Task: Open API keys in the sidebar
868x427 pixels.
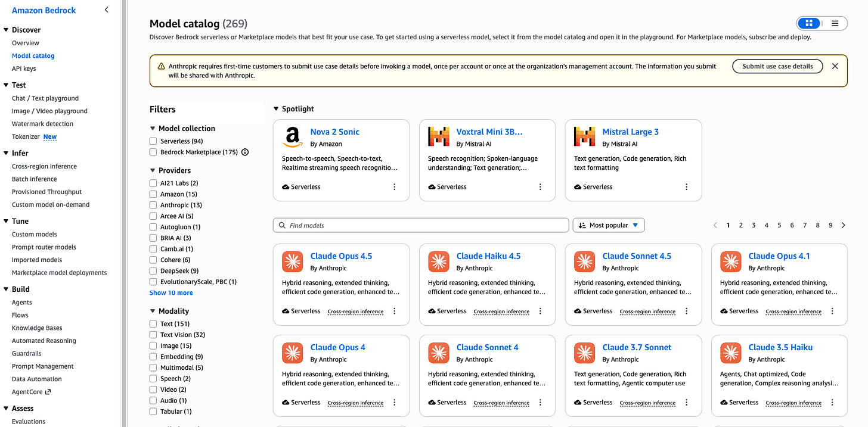Action: (24, 68)
